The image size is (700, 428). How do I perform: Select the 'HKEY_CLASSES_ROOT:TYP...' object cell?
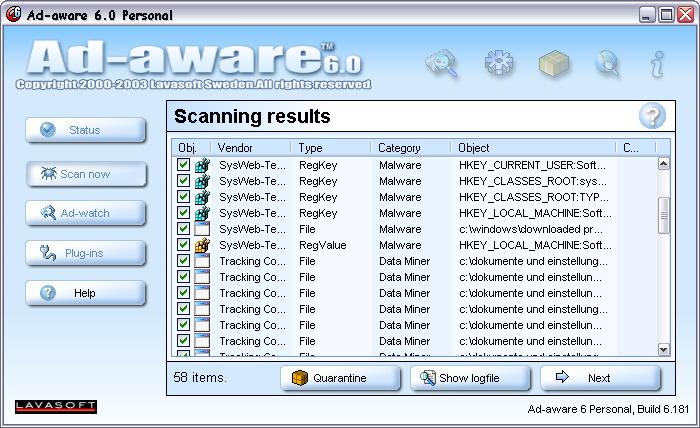coord(533,197)
